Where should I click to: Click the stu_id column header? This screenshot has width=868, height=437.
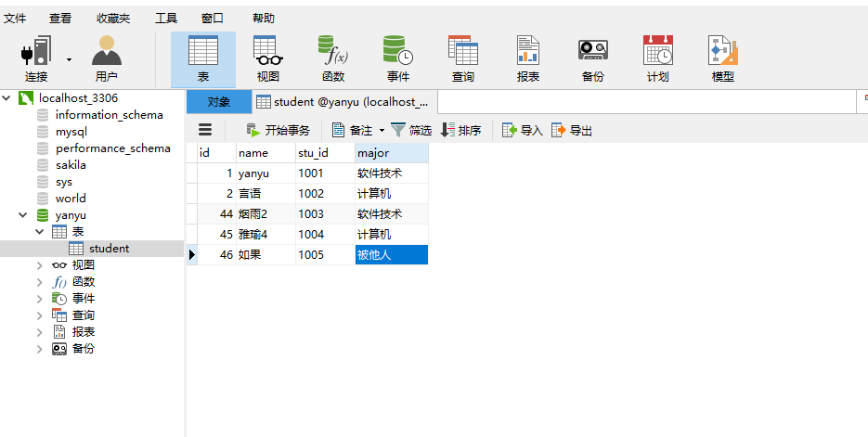[325, 153]
